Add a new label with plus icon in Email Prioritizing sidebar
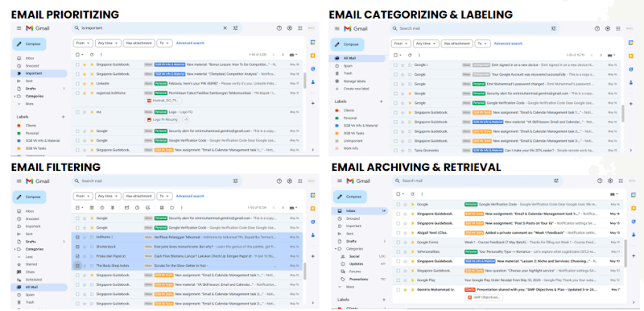Viewport: 644px width, 311px height. [63, 117]
